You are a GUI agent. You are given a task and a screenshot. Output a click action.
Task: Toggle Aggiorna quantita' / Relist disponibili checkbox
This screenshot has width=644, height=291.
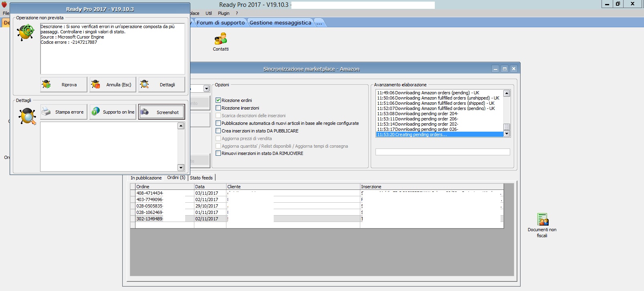pos(218,146)
